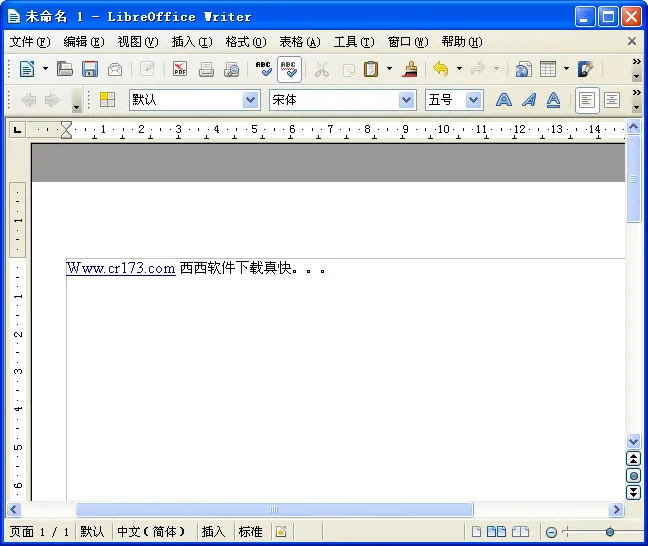648x546 pixels.
Task: Click the document as e-mail envelope icon
Action: coord(115,69)
